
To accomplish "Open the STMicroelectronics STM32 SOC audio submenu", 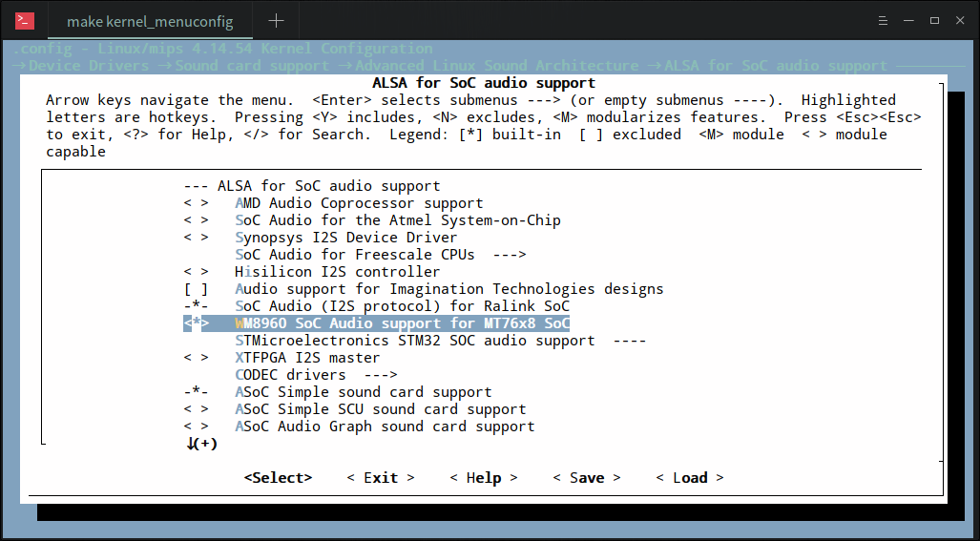I will (x=440, y=341).
